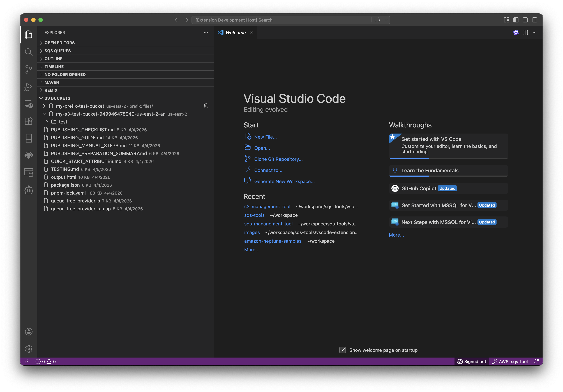Expand the SQS QUEUES section
563x392 pixels.
pos(126,51)
